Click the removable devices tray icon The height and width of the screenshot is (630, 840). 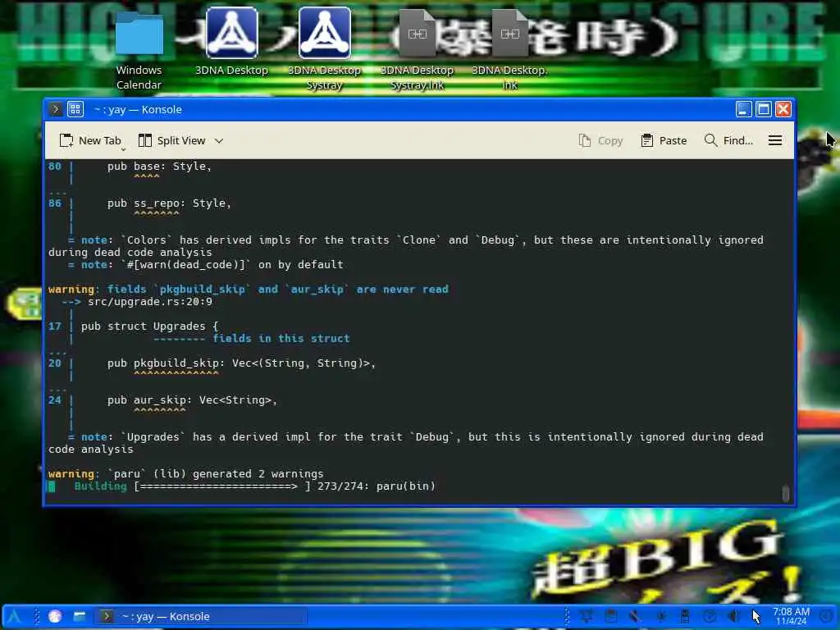click(685, 617)
